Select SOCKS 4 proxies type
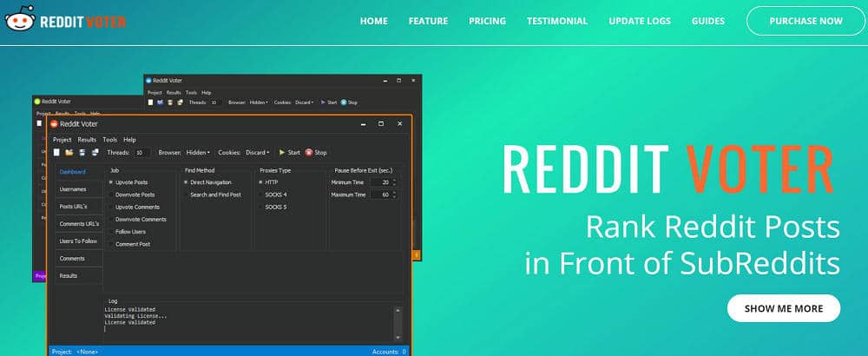The height and width of the screenshot is (356, 868). (x=273, y=194)
